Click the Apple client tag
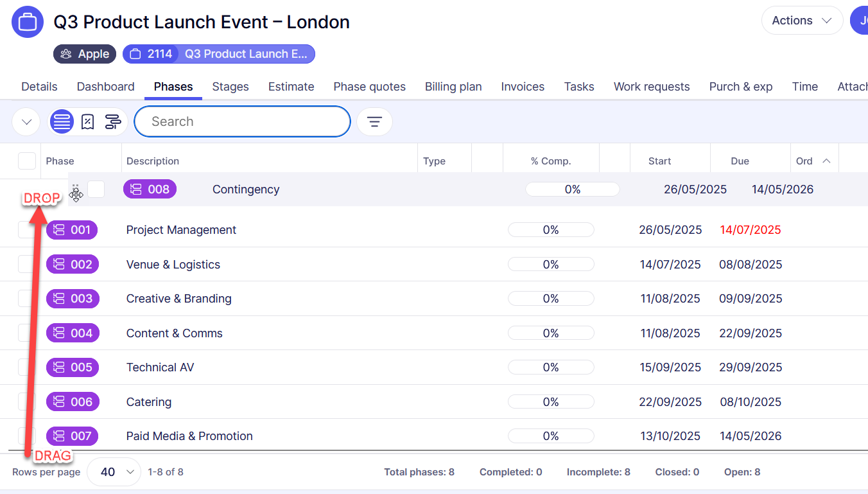Image resolution: width=868 pixels, height=494 pixels. click(85, 54)
